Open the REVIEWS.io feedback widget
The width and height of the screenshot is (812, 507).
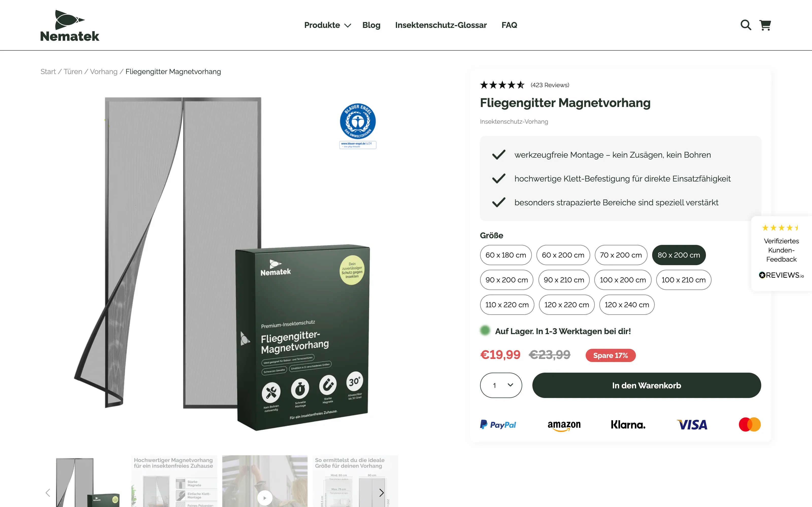[781, 253]
